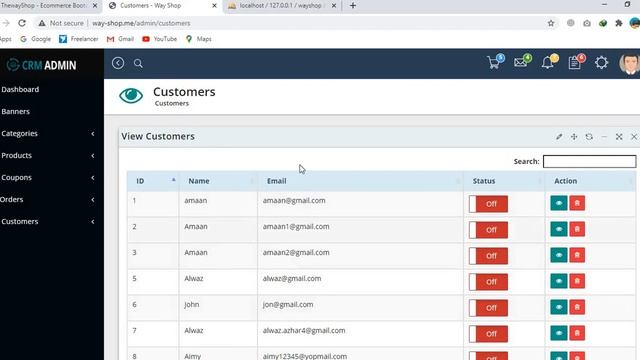The image size is (640, 360).
Task: Toggle status switch for amaan@gmail.com
Action: click(x=488, y=204)
